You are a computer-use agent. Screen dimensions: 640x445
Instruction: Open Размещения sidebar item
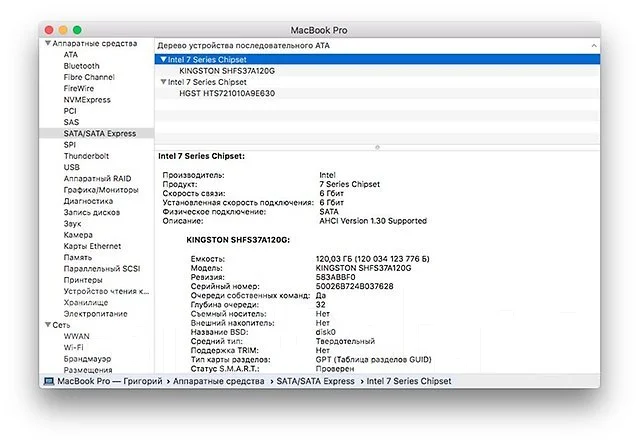click(88, 370)
